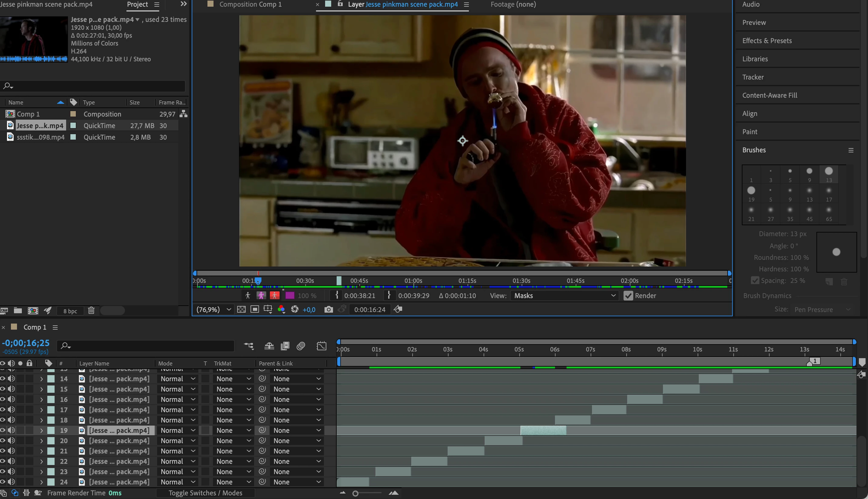Expand layer 22 properties twirl arrow
Image resolution: width=868 pixels, height=499 pixels.
(42, 461)
